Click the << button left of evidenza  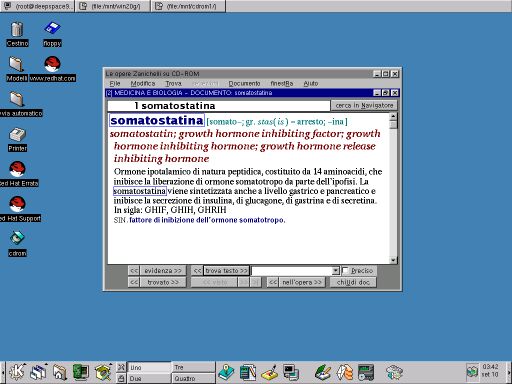tap(134, 271)
